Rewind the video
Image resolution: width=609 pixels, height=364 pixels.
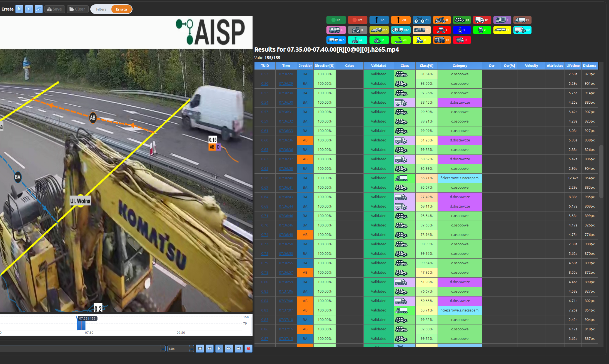pyautogui.click(x=209, y=348)
